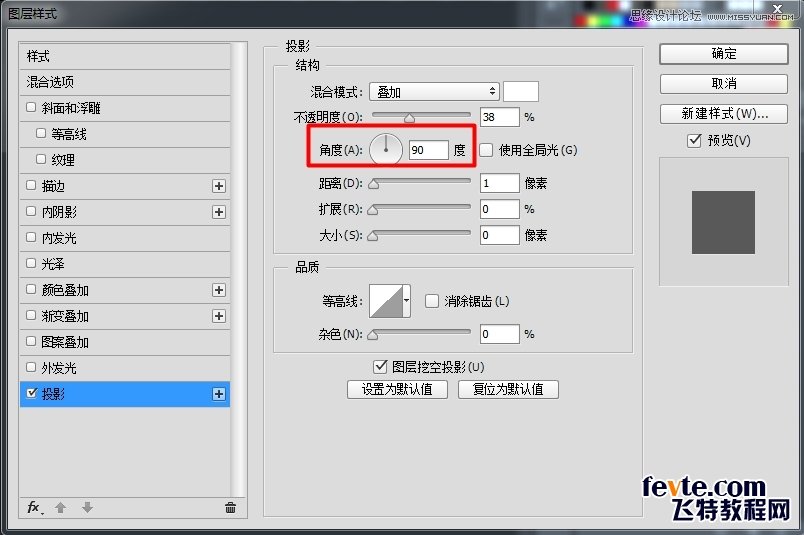Screen dimensions: 804x535
Task: Click the 大小 value field
Action: click(x=500, y=235)
